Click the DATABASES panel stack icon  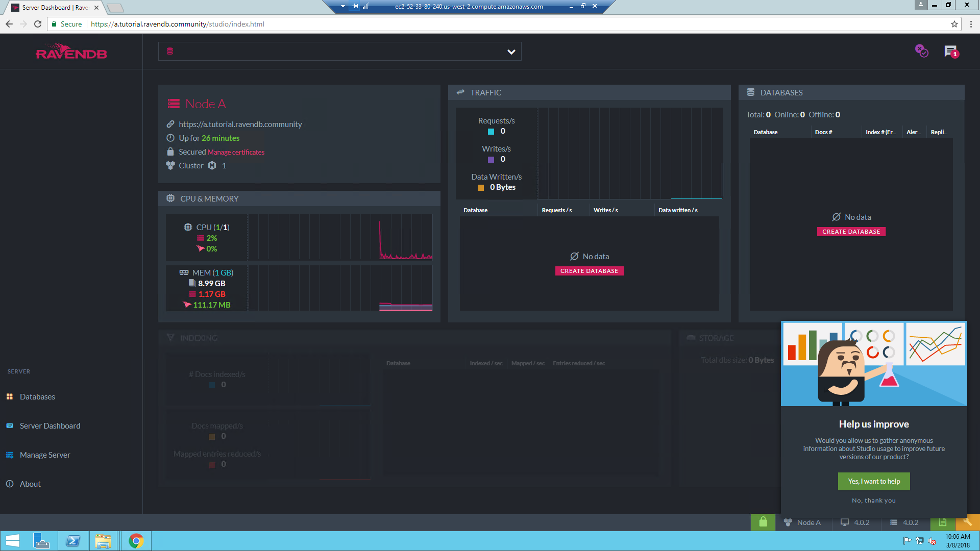click(750, 92)
